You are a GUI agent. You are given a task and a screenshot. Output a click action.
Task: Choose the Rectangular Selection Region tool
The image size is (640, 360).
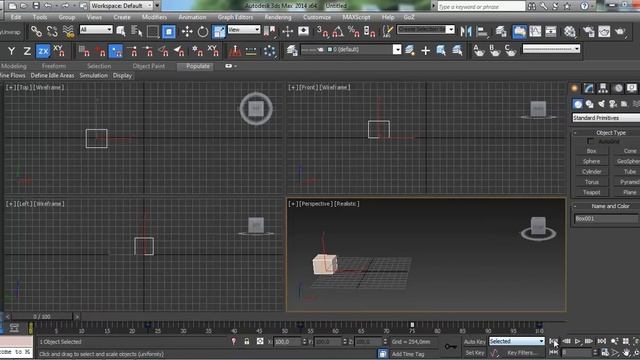point(153,31)
